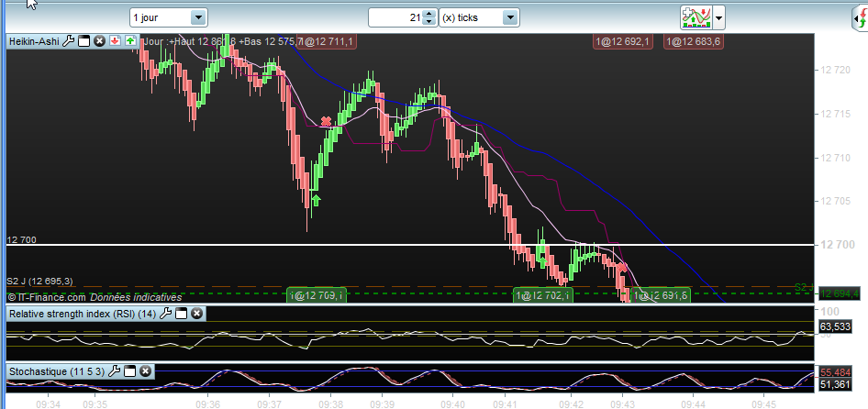Click RSI value tag 63,533
Viewport: 868px width, 409px height.
[x=835, y=326]
